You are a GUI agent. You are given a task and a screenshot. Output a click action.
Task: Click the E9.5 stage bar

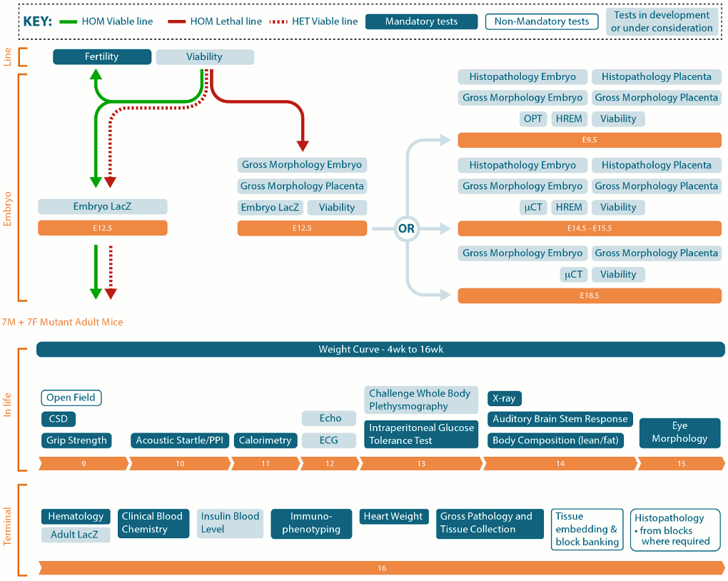pos(590,140)
